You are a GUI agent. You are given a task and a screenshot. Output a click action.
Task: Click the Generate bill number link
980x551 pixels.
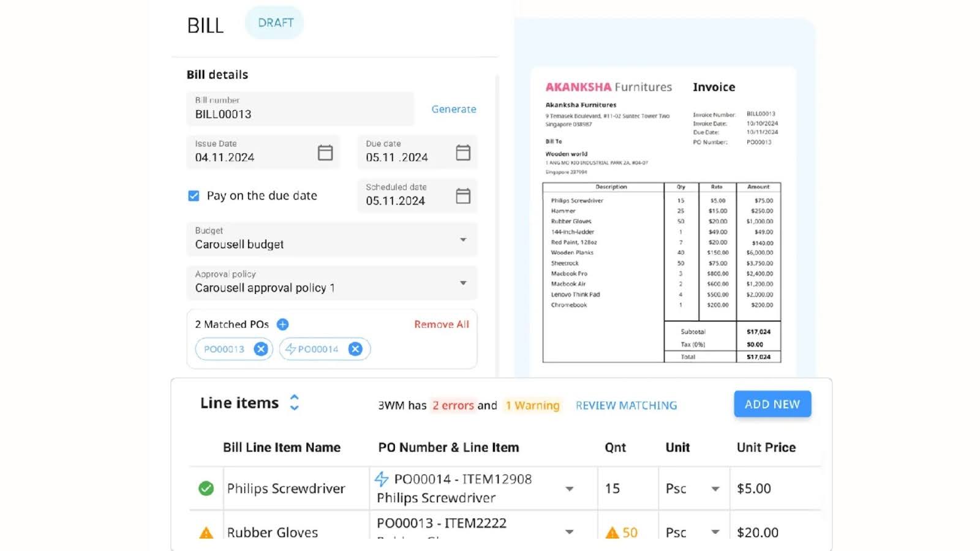coord(453,109)
